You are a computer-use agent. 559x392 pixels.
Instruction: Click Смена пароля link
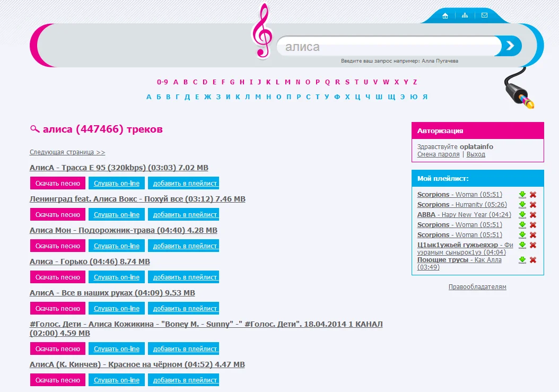pos(438,154)
